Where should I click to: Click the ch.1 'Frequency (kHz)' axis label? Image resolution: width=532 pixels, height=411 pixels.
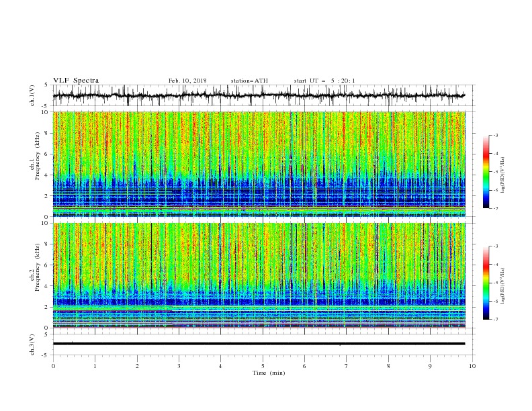(x=38, y=156)
